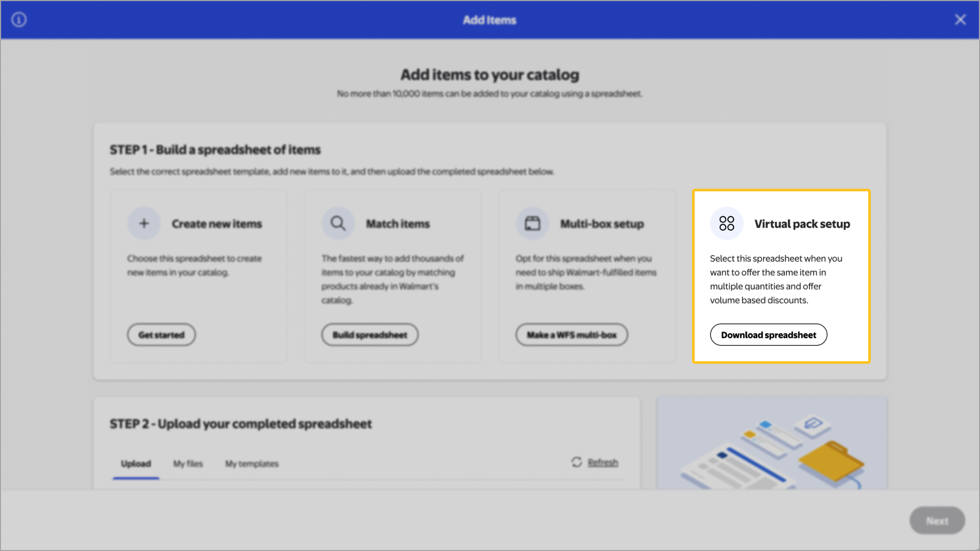This screenshot has height=551, width=980.
Task: Click Build spreadsheet under Match items
Action: [x=370, y=335]
